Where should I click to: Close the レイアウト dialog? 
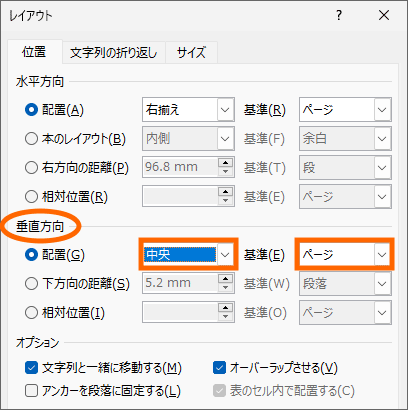[x=384, y=15]
